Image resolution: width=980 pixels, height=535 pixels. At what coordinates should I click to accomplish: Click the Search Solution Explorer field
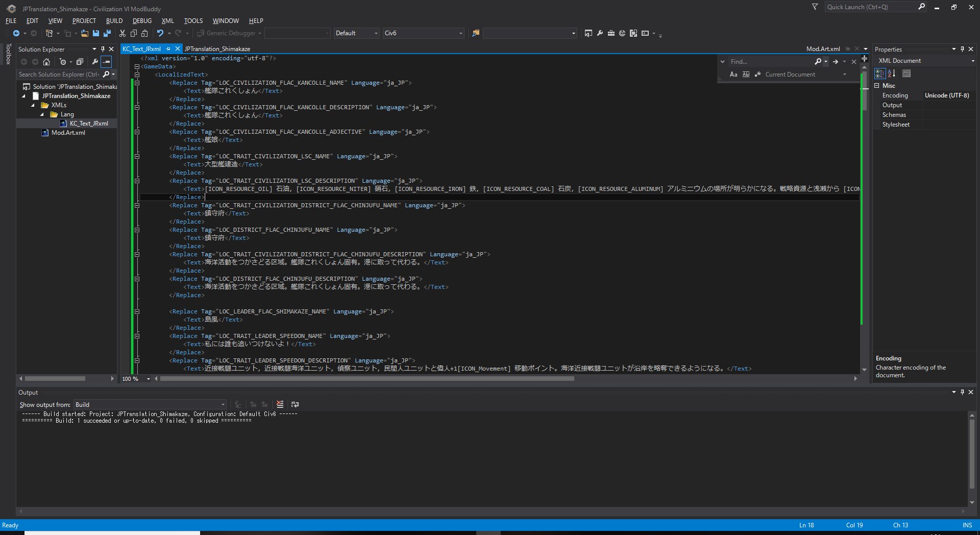[59, 75]
